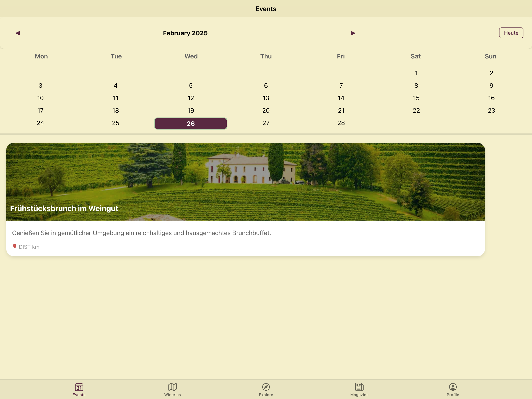Go to previous month with left arrow
This screenshot has width=532, height=399.
18,33
